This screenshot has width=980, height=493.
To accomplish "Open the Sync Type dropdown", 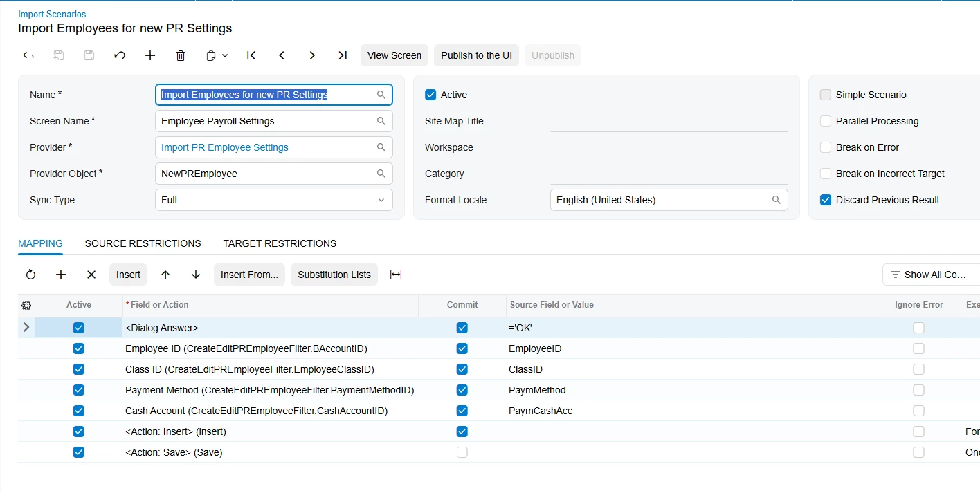I will [274, 200].
